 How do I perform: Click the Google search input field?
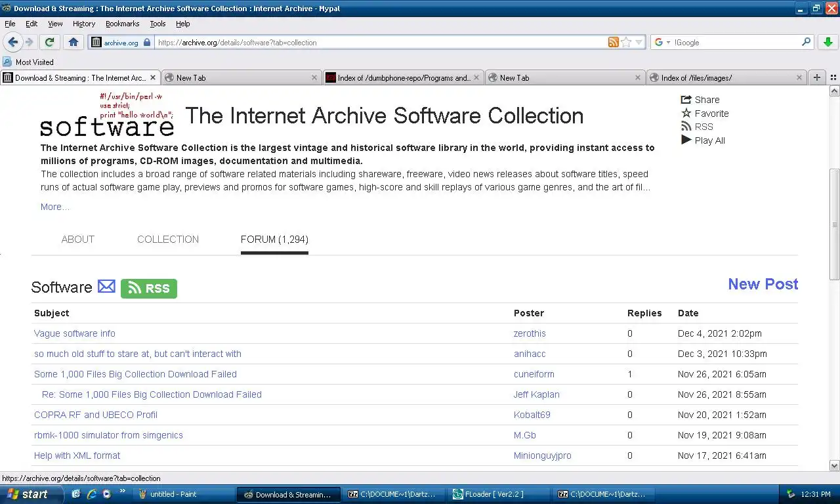coord(737,42)
